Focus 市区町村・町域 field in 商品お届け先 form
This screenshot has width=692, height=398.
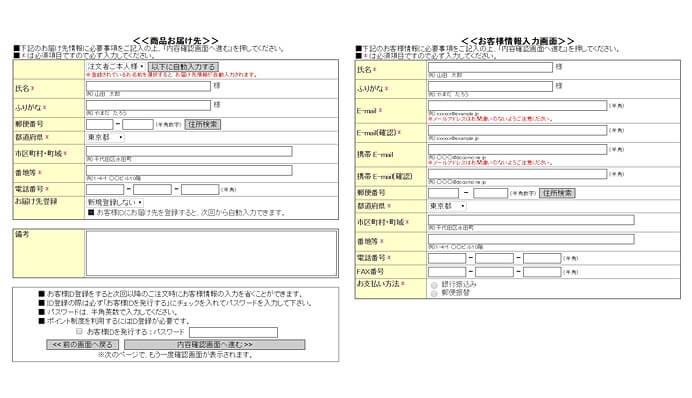(189, 151)
